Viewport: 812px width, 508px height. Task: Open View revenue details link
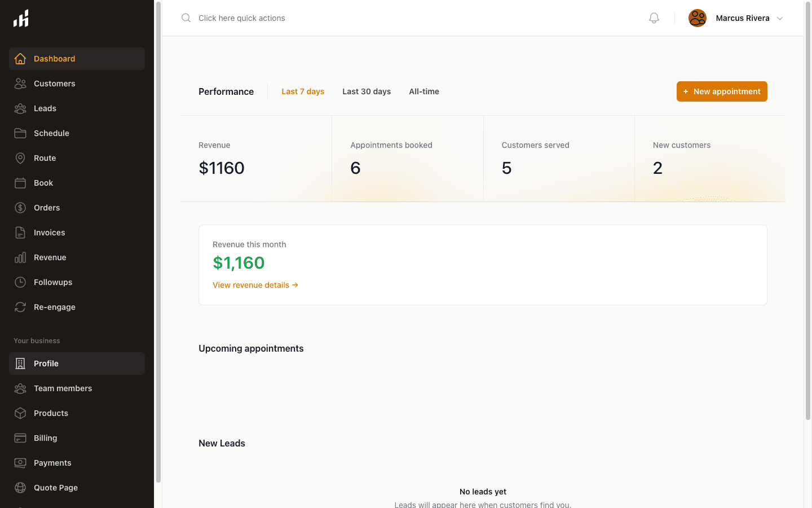pos(255,285)
